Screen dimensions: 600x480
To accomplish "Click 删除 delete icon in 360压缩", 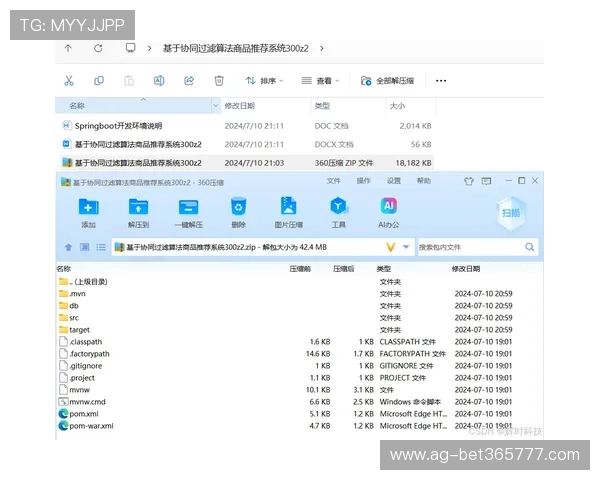I will click(238, 213).
